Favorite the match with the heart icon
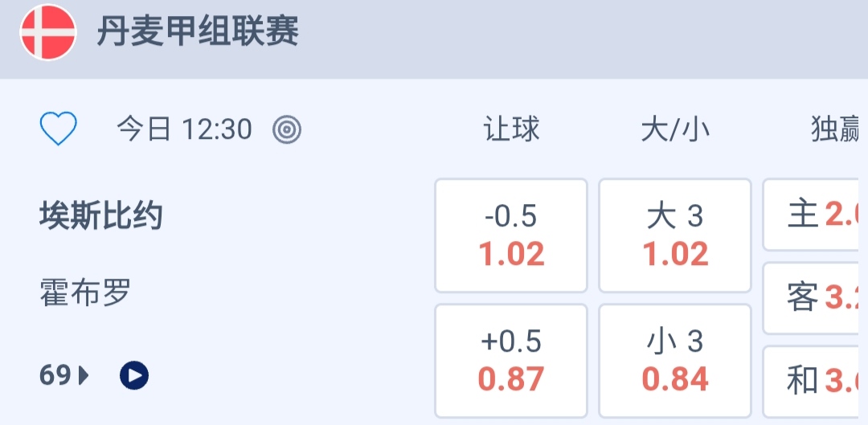This screenshot has width=868, height=425. (59, 129)
